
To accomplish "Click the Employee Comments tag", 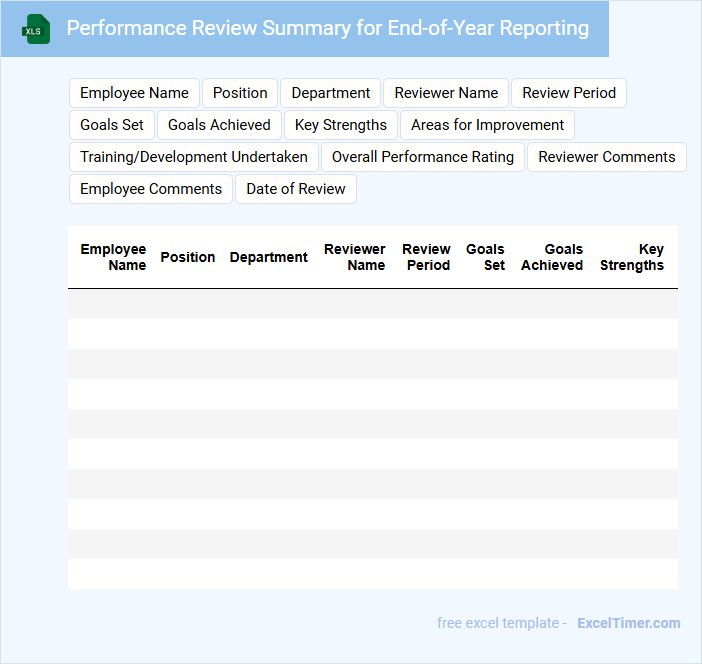I will pyautogui.click(x=151, y=189).
